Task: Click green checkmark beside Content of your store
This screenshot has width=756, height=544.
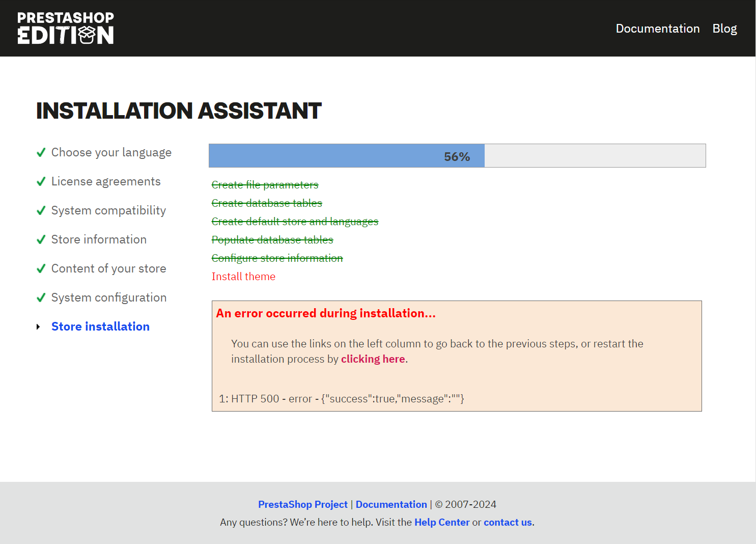Action: (x=41, y=268)
